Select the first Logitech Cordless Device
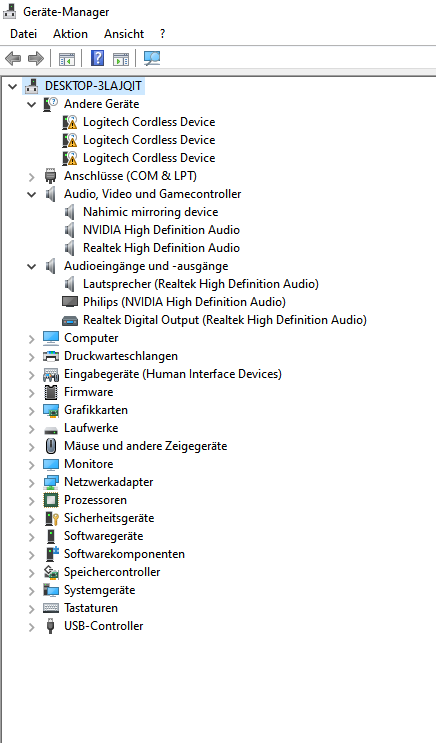Image resolution: width=436 pixels, height=743 pixels. tap(149, 122)
